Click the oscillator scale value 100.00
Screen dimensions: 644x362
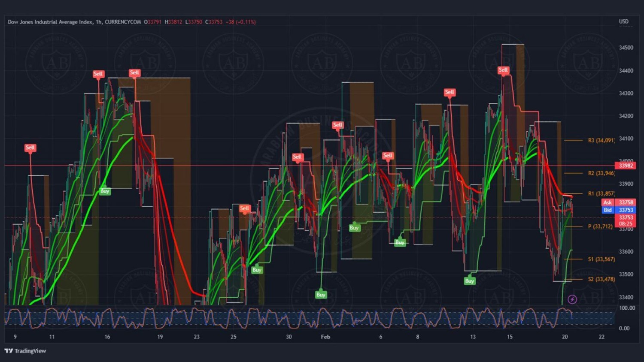click(x=627, y=308)
